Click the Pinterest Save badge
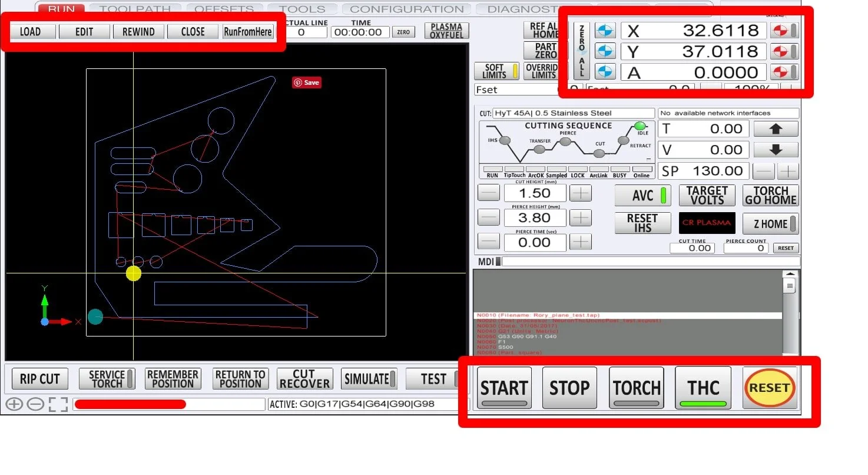The width and height of the screenshot is (868, 475). (307, 83)
